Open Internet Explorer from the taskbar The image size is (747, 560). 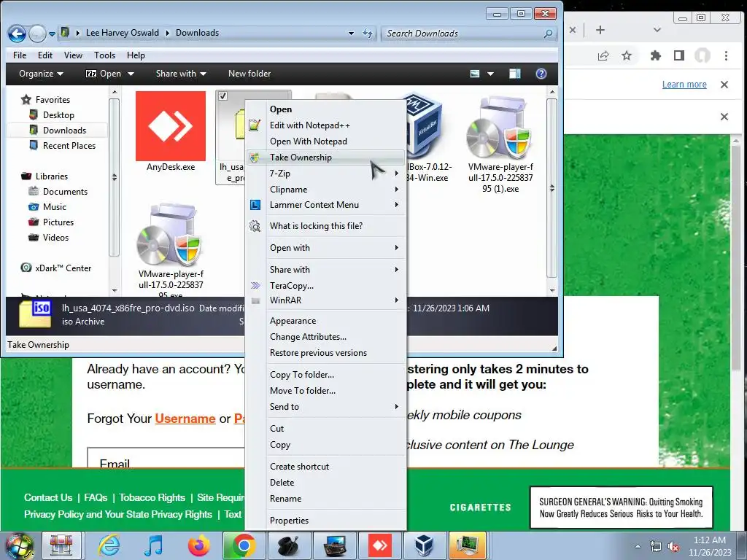pyautogui.click(x=109, y=545)
